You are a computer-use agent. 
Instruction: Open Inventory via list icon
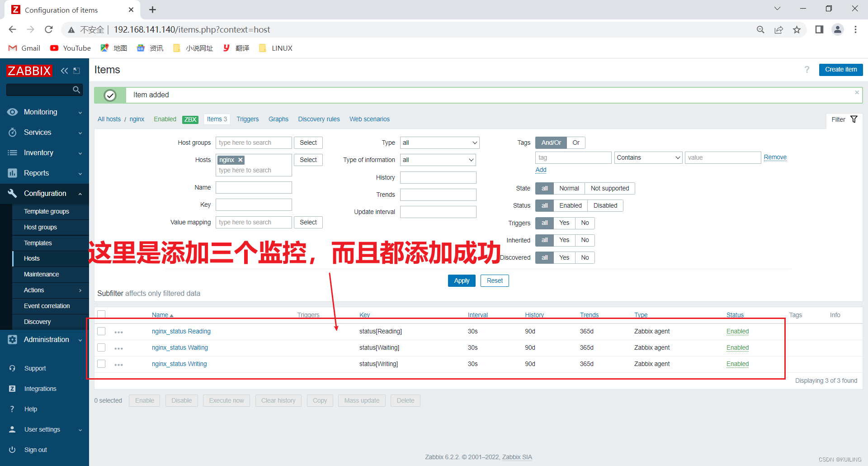pyautogui.click(x=13, y=152)
